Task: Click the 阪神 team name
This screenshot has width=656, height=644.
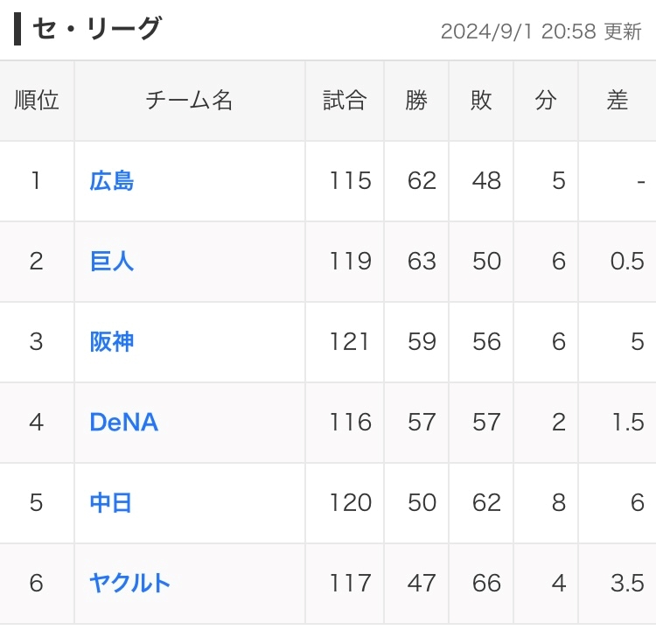Action: tap(112, 342)
